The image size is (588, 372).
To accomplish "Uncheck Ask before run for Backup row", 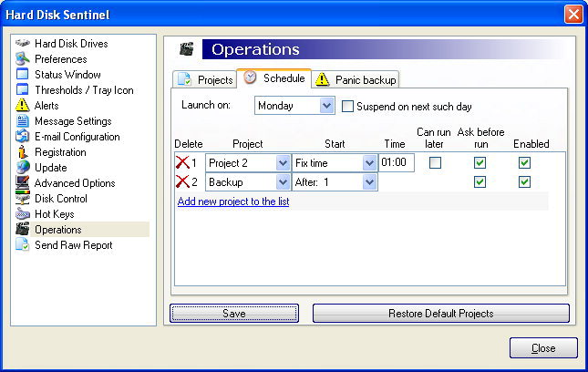I will tap(480, 181).
